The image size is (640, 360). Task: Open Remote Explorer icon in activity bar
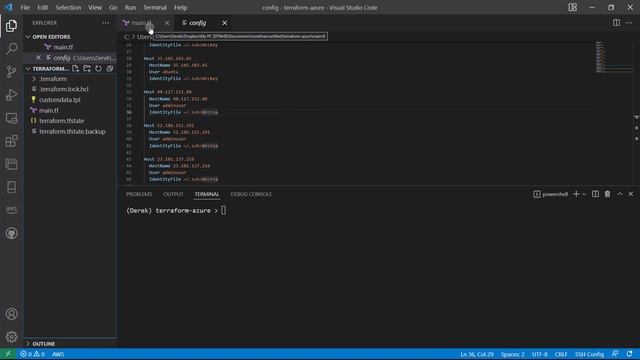[11, 118]
